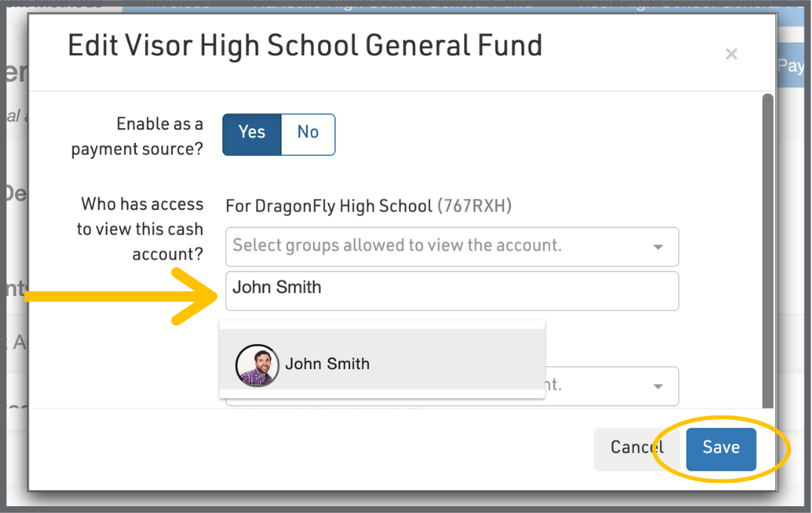The image size is (812, 513).
Task: Close the Edit Visor High School dialog
Action: point(730,54)
